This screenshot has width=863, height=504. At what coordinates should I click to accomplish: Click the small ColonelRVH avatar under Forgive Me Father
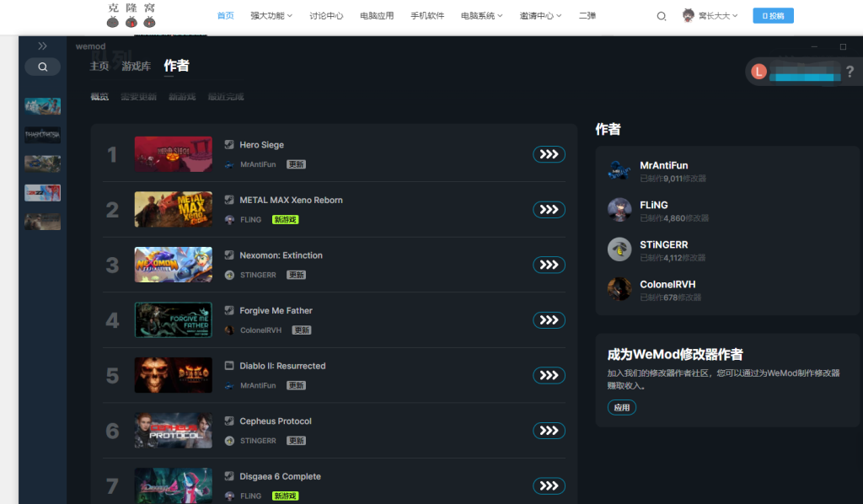[229, 330]
